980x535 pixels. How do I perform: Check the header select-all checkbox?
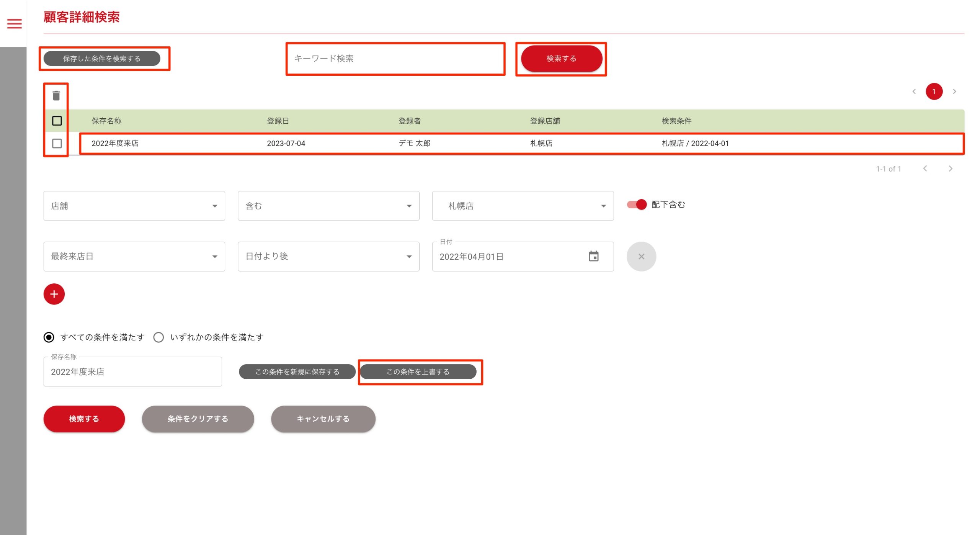pyautogui.click(x=57, y=121)
